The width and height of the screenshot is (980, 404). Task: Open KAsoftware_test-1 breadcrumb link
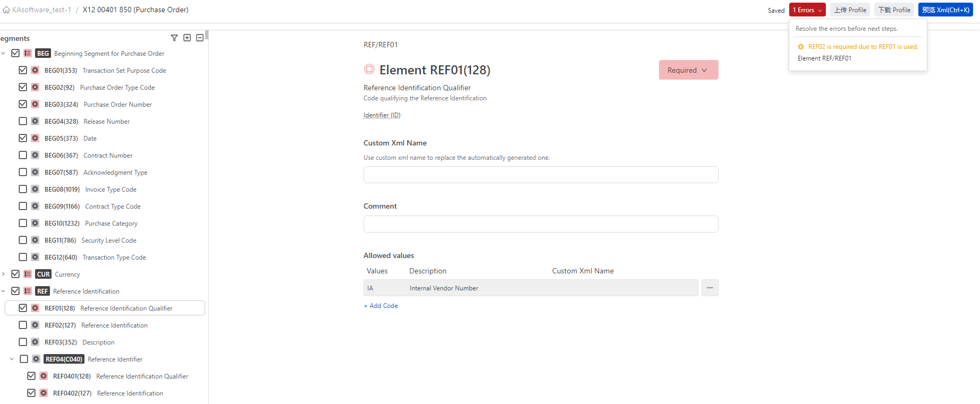41,10
